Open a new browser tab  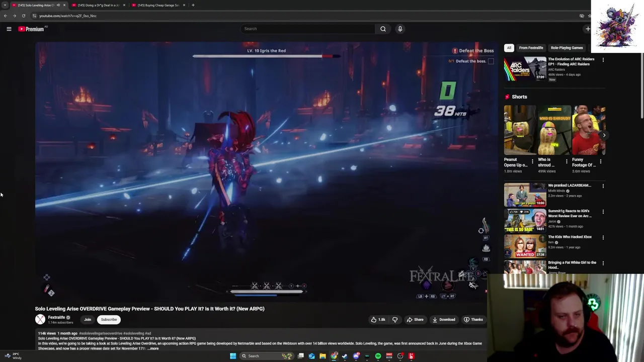coord(193,5)
